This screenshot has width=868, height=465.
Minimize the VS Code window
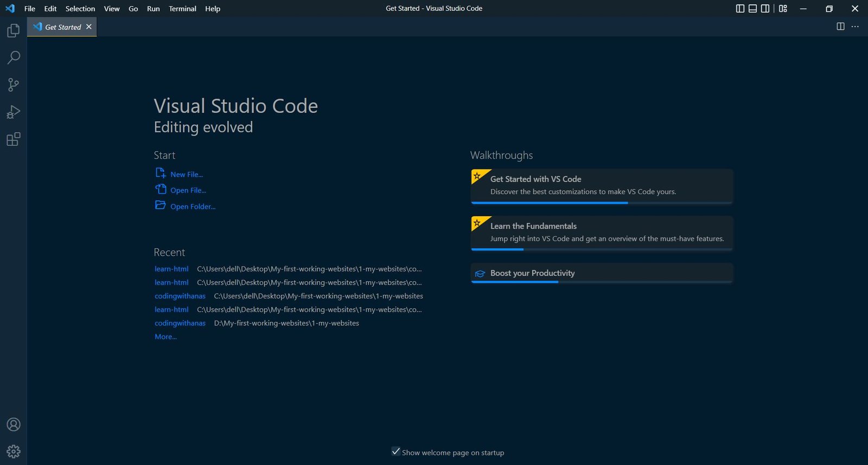[x=803, y=9]
